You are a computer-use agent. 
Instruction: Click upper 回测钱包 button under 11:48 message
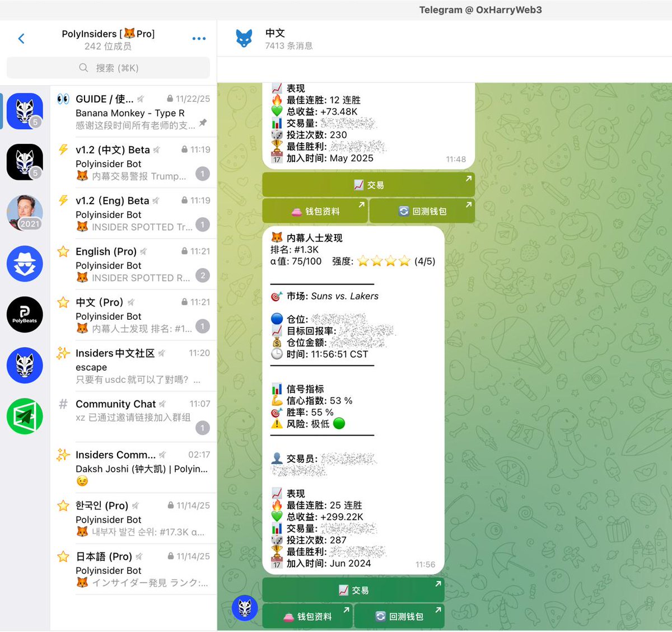click(x=422, y=211)
